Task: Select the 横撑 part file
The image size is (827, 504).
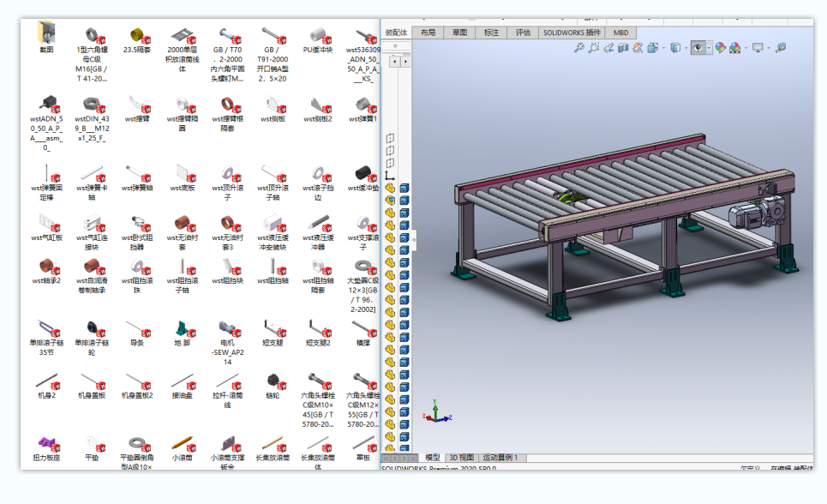Action: 363,333
